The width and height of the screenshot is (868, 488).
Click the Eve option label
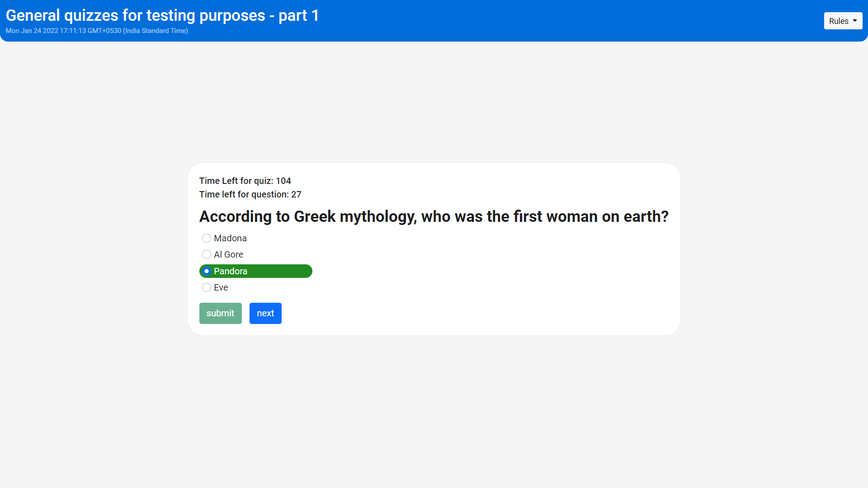tap(221, 287)
